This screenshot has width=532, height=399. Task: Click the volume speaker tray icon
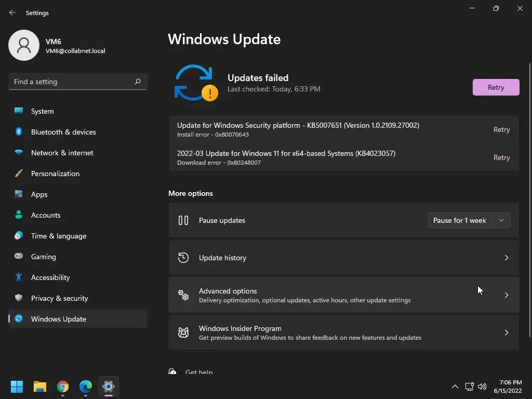coord(482,387)
